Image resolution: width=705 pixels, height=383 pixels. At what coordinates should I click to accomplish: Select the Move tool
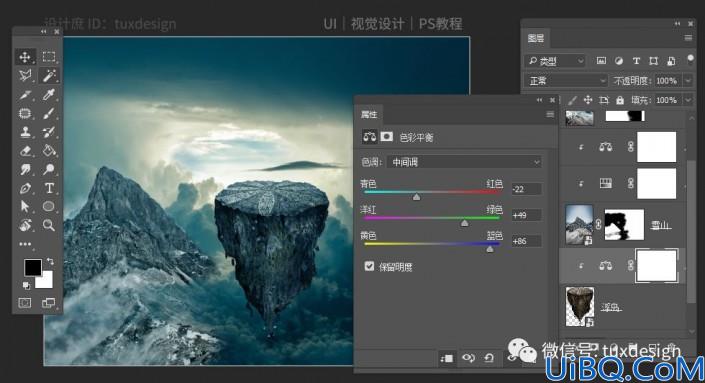tap(25, 57)
